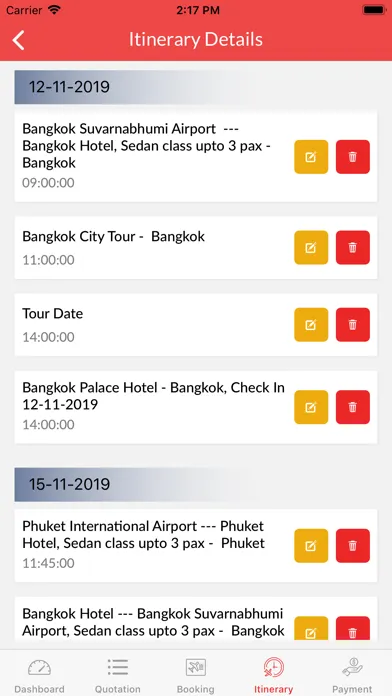Open the Payment tab
The image size is (392, 696).
[x=352, y=675]
